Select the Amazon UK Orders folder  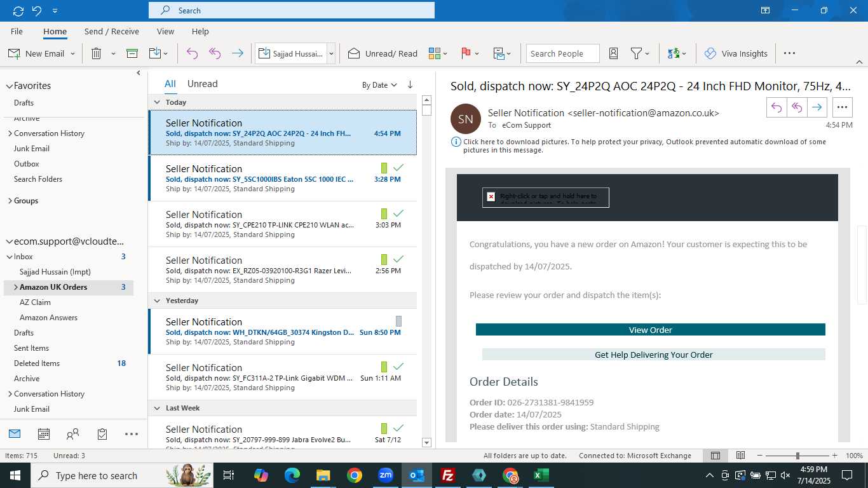pyautogui.click(x=69, y=287)
